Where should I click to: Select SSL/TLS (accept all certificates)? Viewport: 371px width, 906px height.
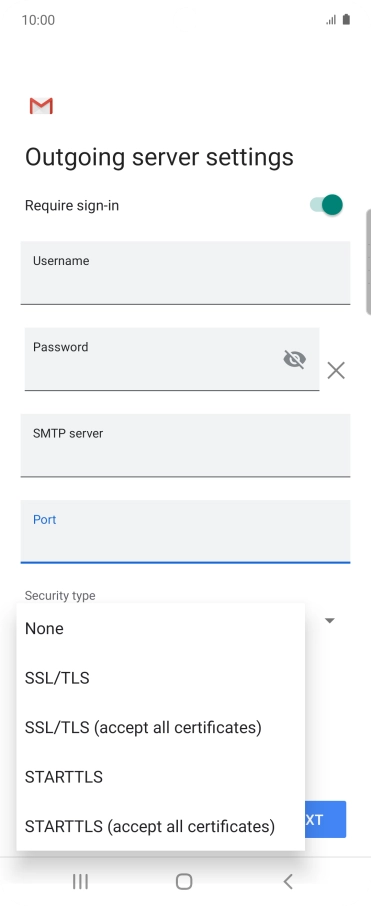click(161, 727)
